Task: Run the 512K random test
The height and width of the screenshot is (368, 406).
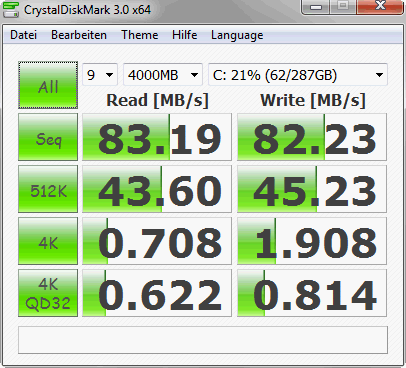Action: [48, 189]
